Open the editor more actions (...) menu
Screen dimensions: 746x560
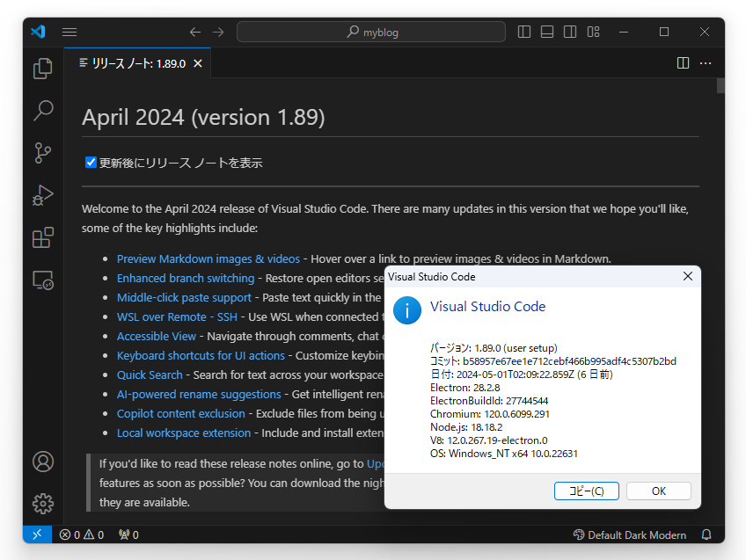706,62
